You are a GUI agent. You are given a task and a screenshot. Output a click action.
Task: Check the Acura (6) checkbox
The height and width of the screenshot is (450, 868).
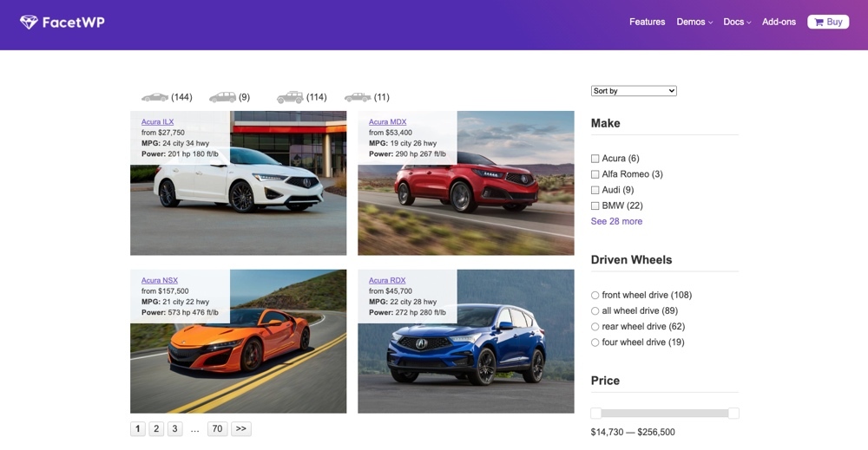click(x=595, y=159)
